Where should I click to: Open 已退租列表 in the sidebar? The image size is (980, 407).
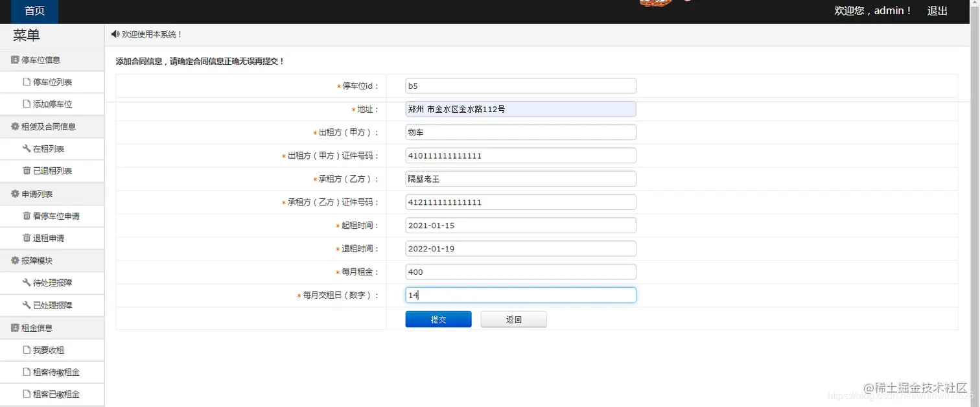52,171
